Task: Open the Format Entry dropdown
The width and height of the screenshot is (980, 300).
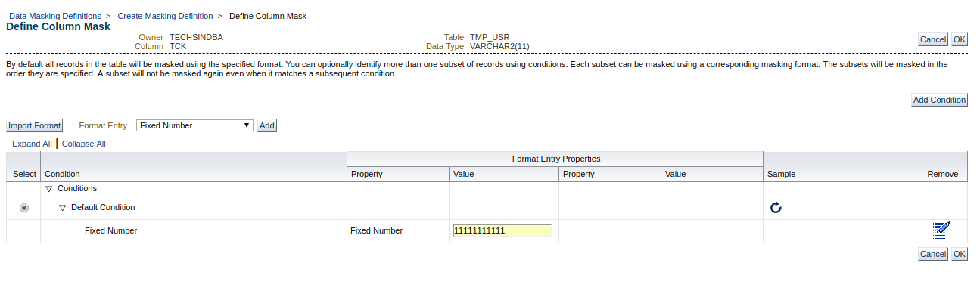Action: [195, 125]
